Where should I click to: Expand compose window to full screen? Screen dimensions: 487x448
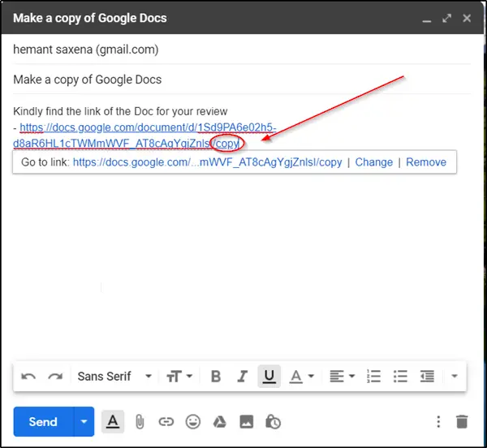[446, 19]
